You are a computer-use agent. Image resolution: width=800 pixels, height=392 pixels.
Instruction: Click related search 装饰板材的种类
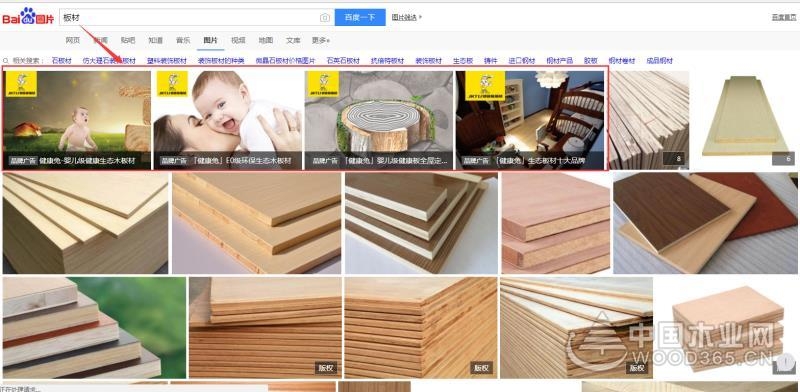point(221,60)
